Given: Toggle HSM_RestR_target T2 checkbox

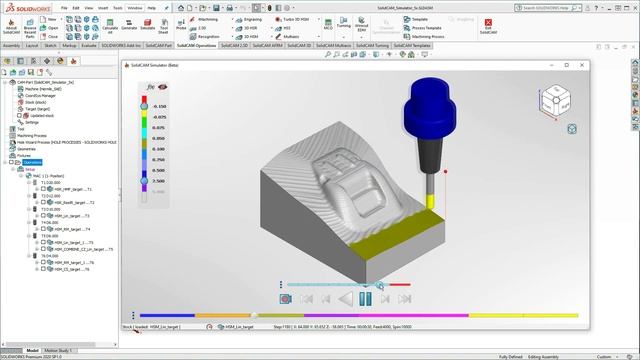Looking at the screenshot, I should coord(43,202).
